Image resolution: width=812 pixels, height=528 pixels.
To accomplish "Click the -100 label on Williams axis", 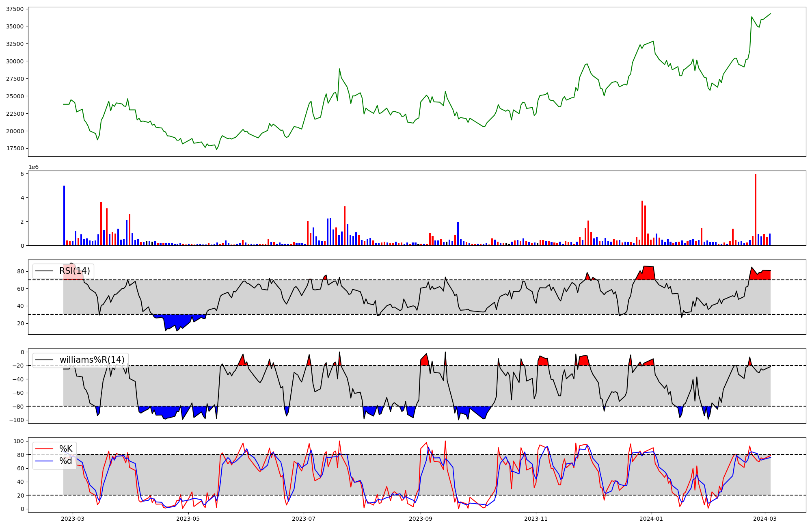I will coord(17,420).
